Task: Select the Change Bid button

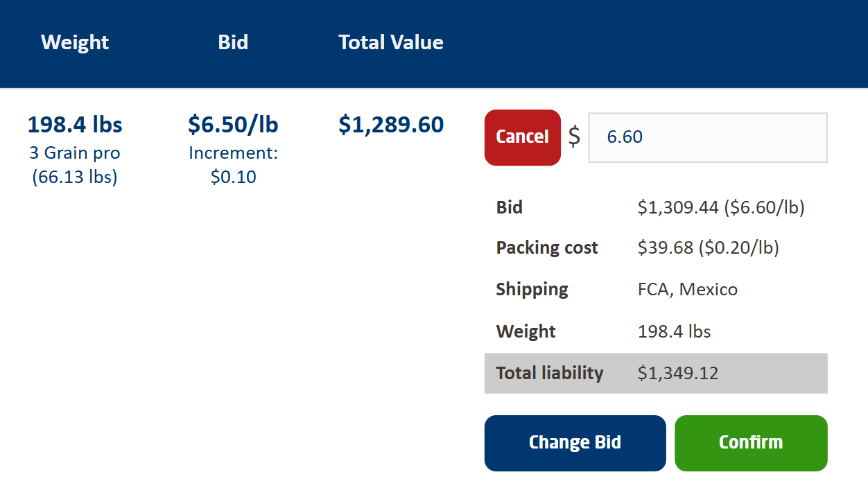Action: click(x=575, y=442)
